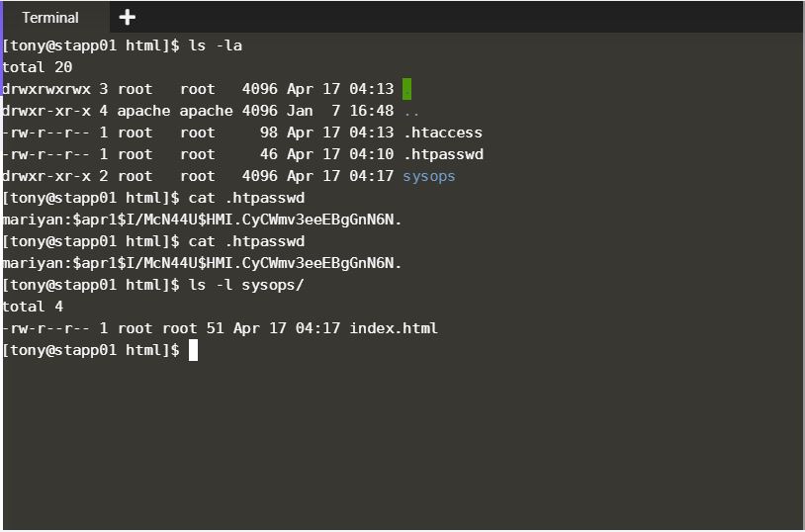Switch to the Terminal tab
The height and width of the screenshot is (532, 805).
50,17
